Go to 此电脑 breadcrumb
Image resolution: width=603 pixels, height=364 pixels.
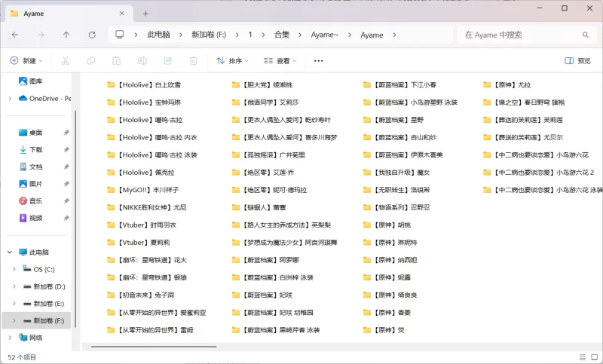click(159, 35)
